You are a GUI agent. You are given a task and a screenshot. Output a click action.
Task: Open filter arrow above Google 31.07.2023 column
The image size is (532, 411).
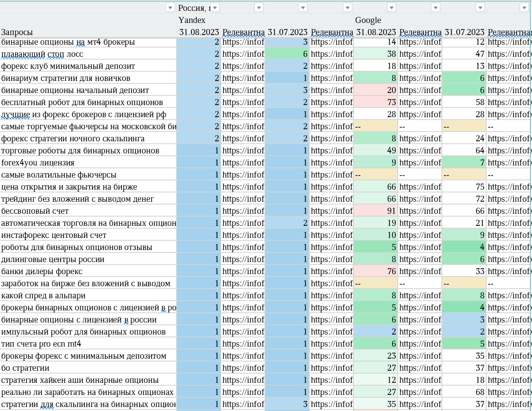(480, 8)
